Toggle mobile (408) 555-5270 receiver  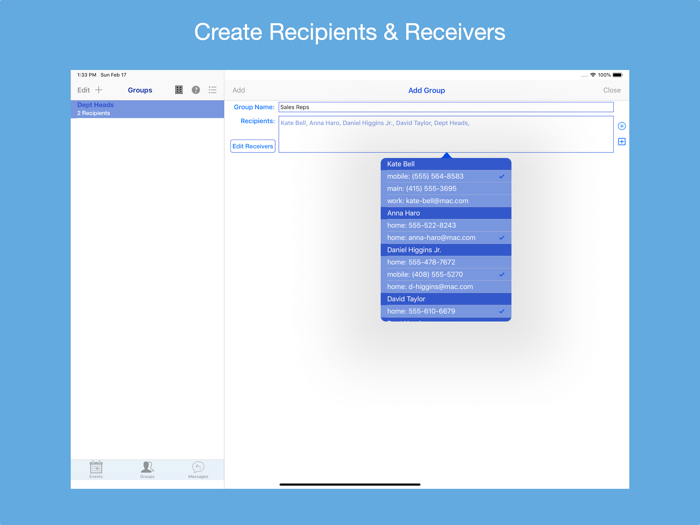coord(446,275)
